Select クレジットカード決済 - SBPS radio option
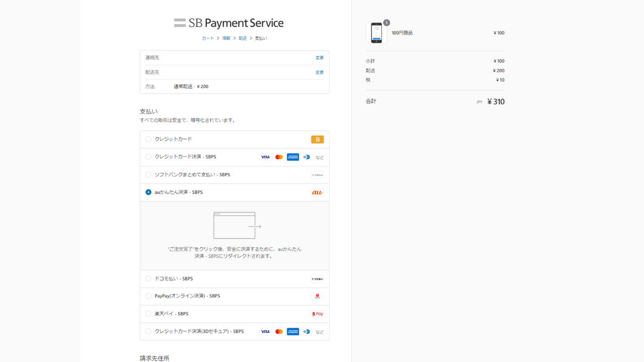This screenshot has width=644, height=362. tap(148, 157)
